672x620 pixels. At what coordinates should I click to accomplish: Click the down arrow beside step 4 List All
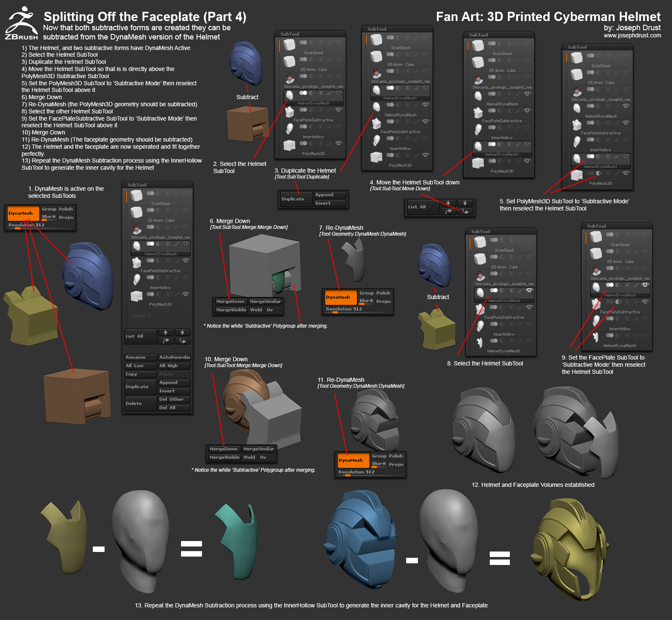(x=465, y=203)
